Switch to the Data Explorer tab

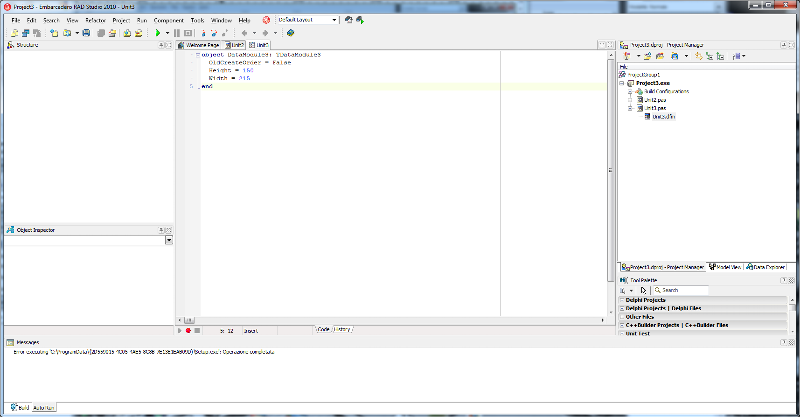tap(765, 267)
